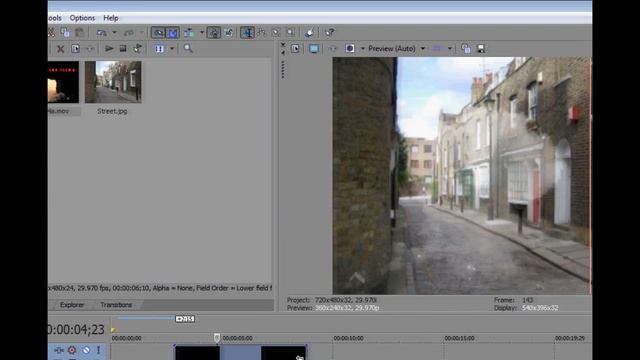Select the Street.jpg media thumbnail
This screenshot has width=640, height=360.
pyautogui.click(x=113, y=82)
